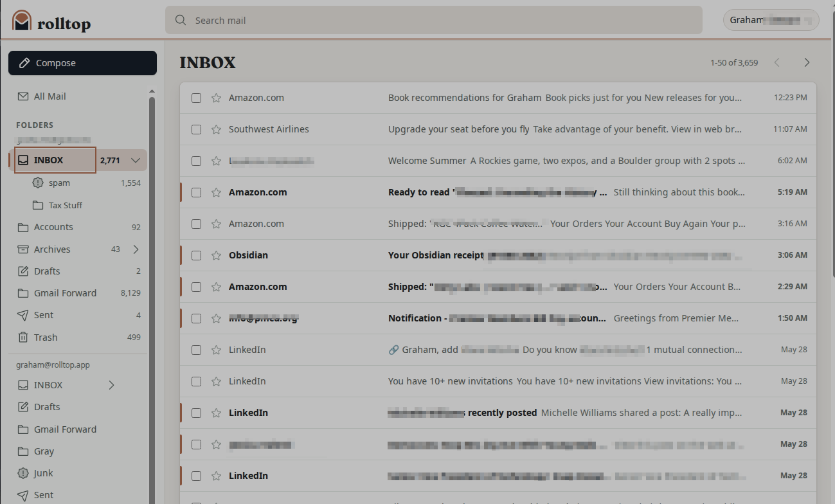Tick checkbox for 10+ new invitations email
The width and height of the screenshot is (835, 504).
[197, 381]
